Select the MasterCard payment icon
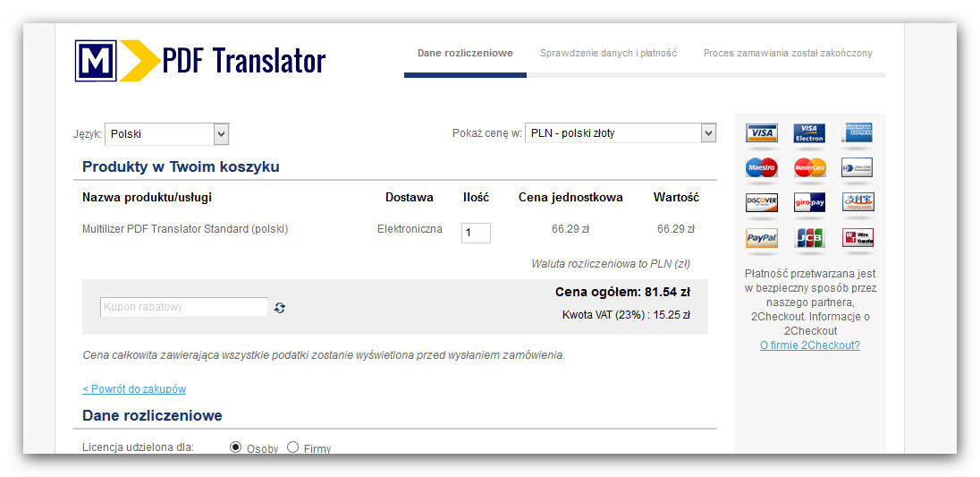980x477 pixels. [x=809, y=167]
